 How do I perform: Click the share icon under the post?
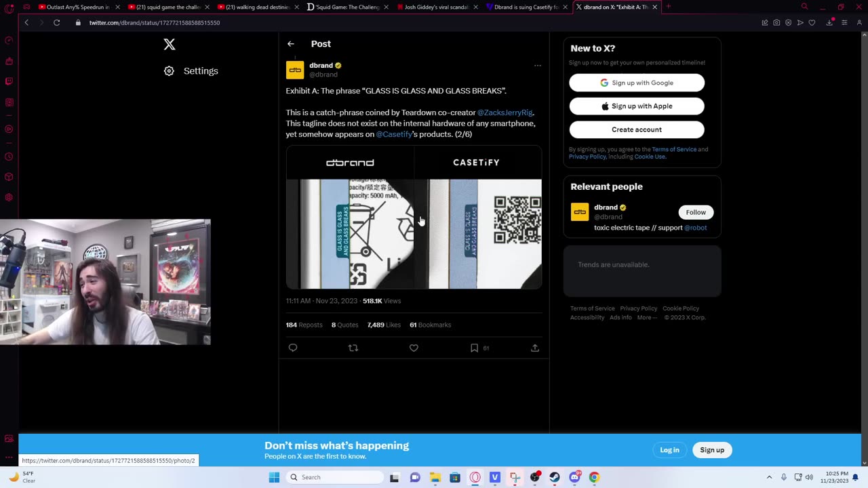point(535,348)
